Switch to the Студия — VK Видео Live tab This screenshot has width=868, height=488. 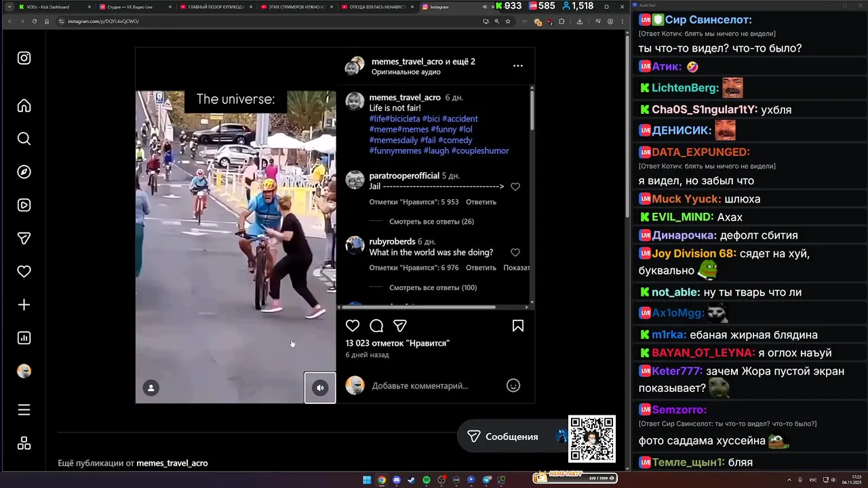[135, 7]
